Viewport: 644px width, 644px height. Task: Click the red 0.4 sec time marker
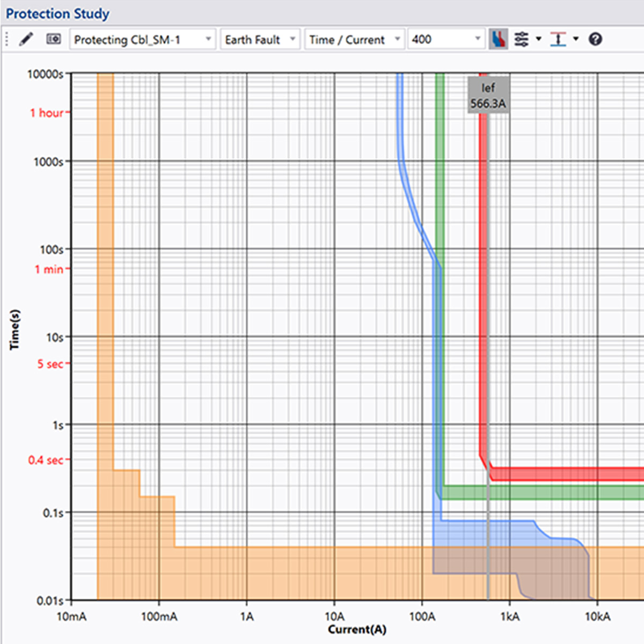click(46, 460)
